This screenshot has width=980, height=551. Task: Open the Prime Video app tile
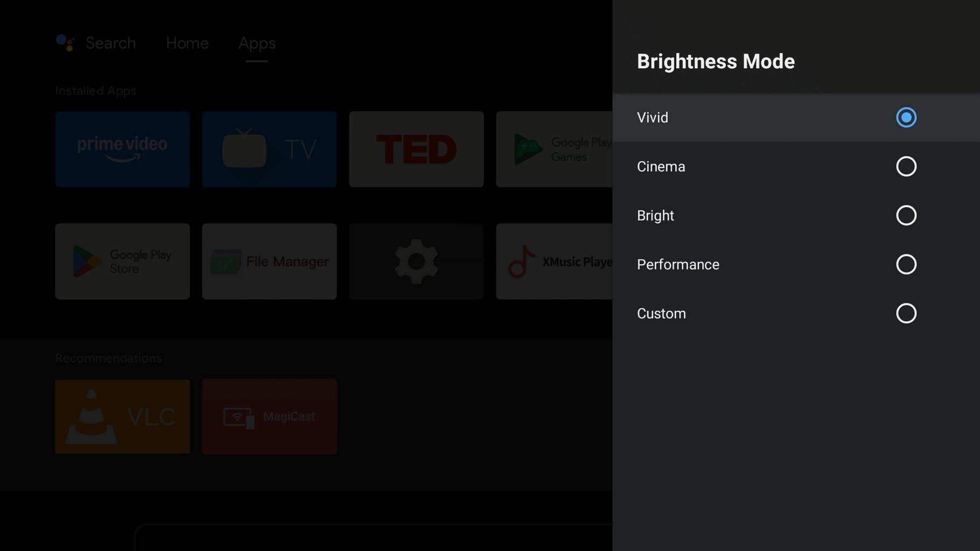tap(122, 149)
